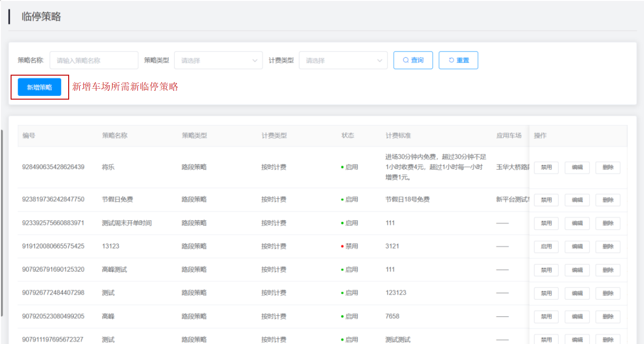The width and height of the screenshot is (644, 344).
Task: Click the 查询 search button
Action: point(413,60)
